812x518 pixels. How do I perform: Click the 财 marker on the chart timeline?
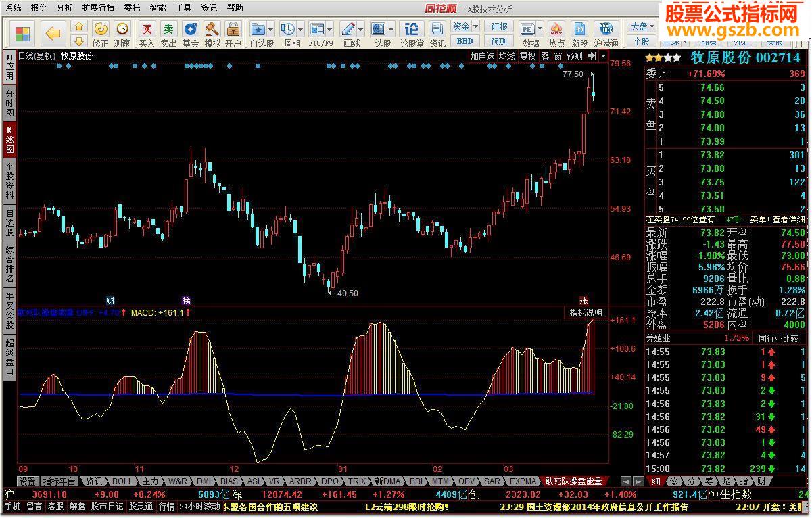[x=110, y=300]
